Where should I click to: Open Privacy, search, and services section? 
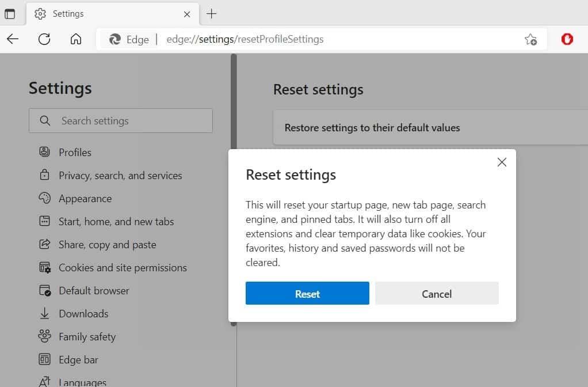click(120, 176)
